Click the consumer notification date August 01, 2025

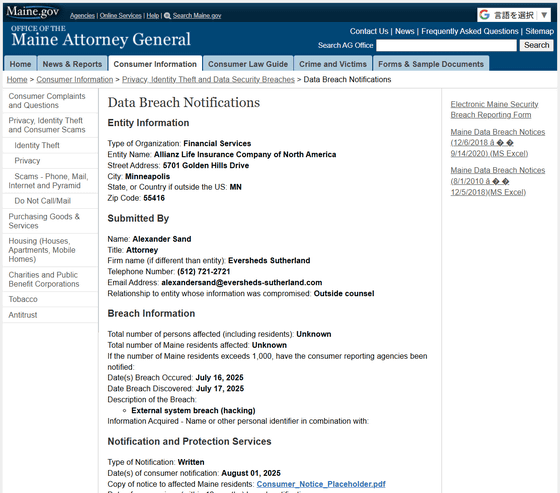point(251,473)
